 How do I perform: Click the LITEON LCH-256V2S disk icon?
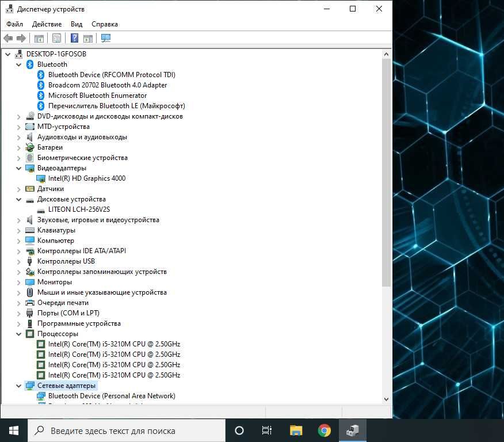[x=41, y=210]
